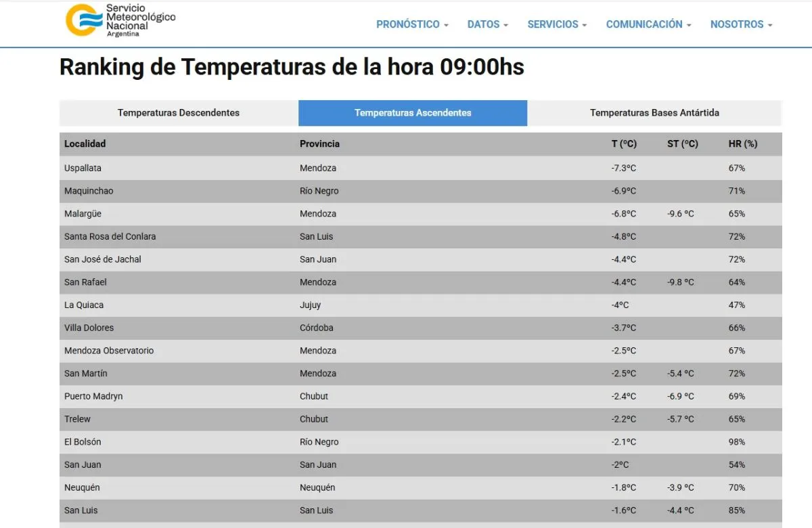Show the Temperaturas Bases Antártida tab
Viewport: 812px width, 528px height.
tap(654, 113)
